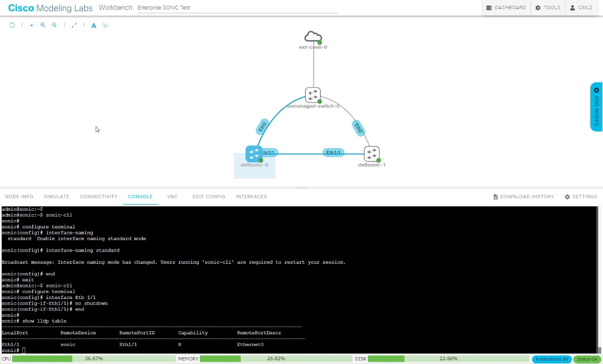
Task: Open Notifications 31 badge
Action: tap(552, 359)
